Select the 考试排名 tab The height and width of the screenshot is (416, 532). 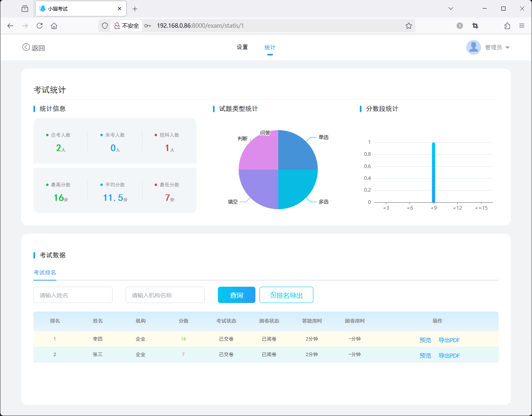click(45, 272)
